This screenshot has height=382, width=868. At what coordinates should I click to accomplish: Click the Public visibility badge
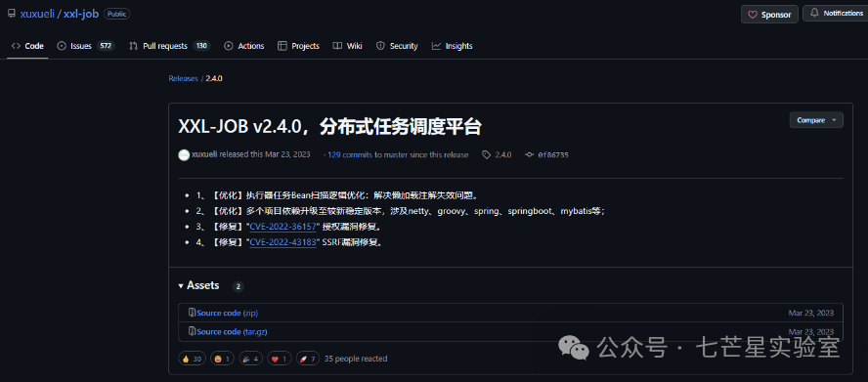[116, 15]
